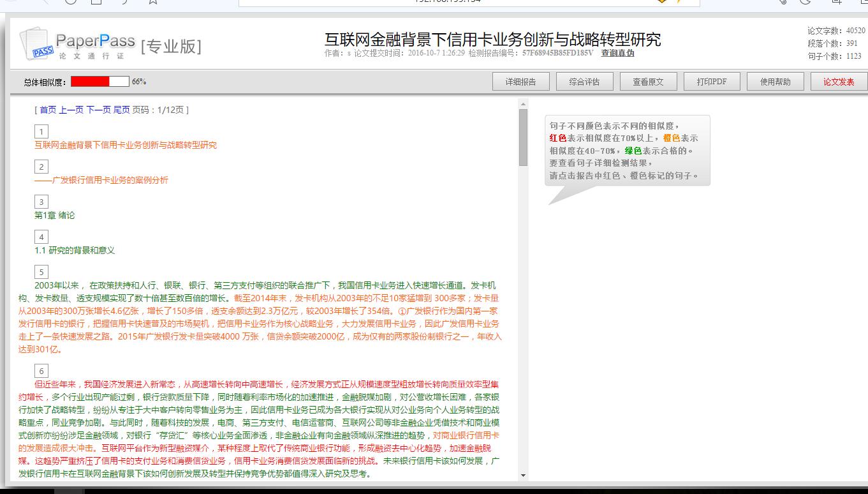Go to 上一页 previous page

click(71, 110)
